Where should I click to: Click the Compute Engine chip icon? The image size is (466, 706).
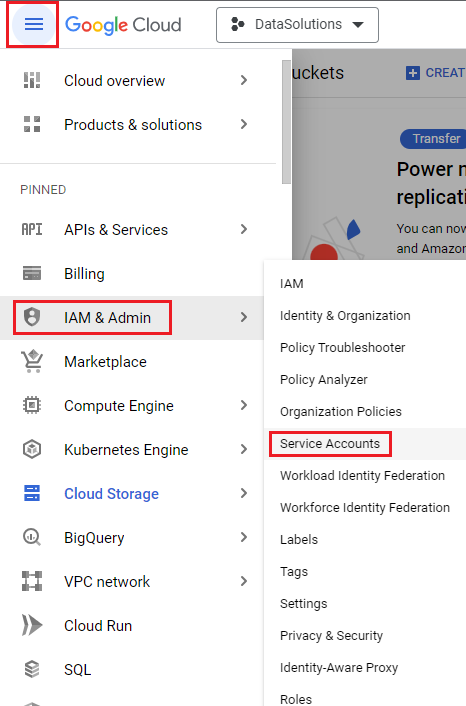click(x=32, y=405)
